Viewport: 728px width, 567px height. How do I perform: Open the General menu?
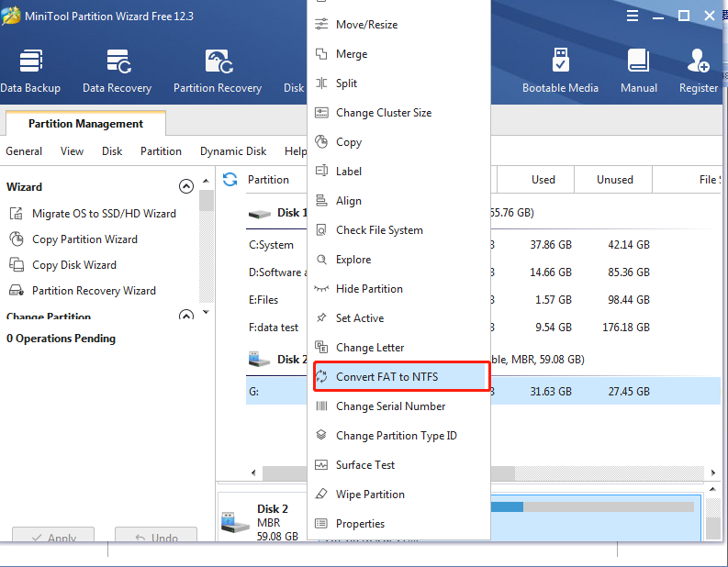point(24,151)
